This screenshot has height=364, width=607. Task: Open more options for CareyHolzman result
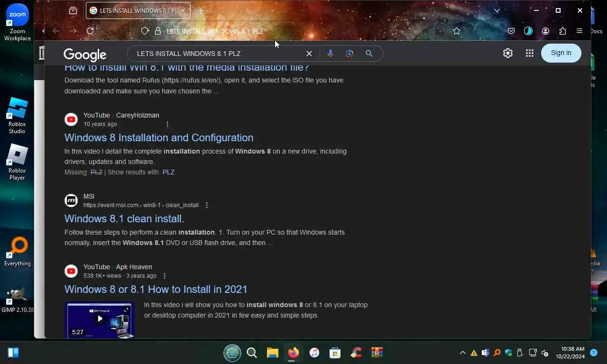167,124
